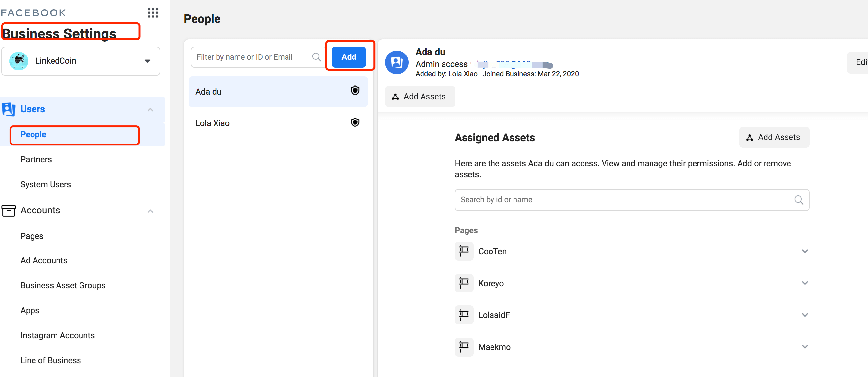
Task: Open Partners in the sidebar
Action: [36, 159]
